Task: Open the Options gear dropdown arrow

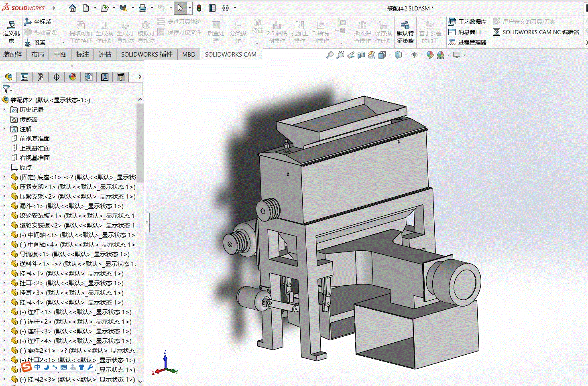Action: click(235, 8)
